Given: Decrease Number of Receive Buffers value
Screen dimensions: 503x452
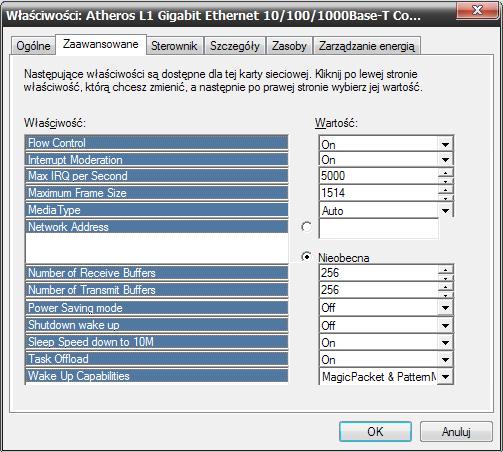Looking at the screenshot, I should tap(446, 277).
